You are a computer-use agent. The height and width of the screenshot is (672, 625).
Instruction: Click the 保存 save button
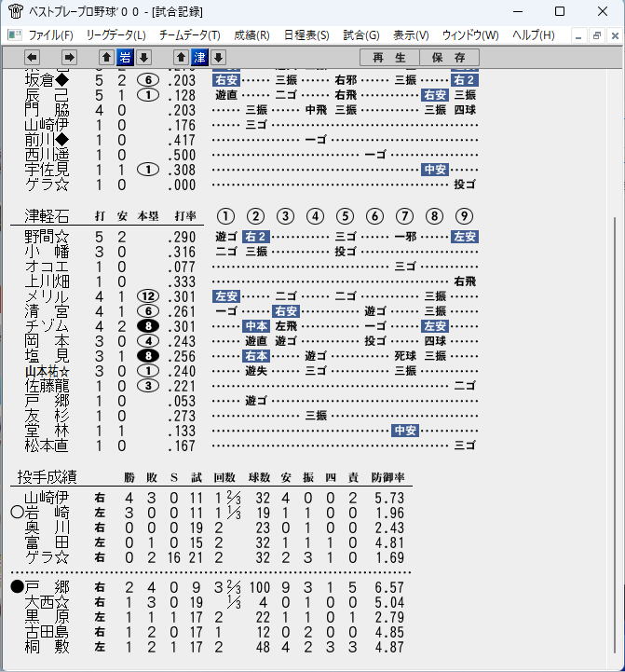click(449, 58)
